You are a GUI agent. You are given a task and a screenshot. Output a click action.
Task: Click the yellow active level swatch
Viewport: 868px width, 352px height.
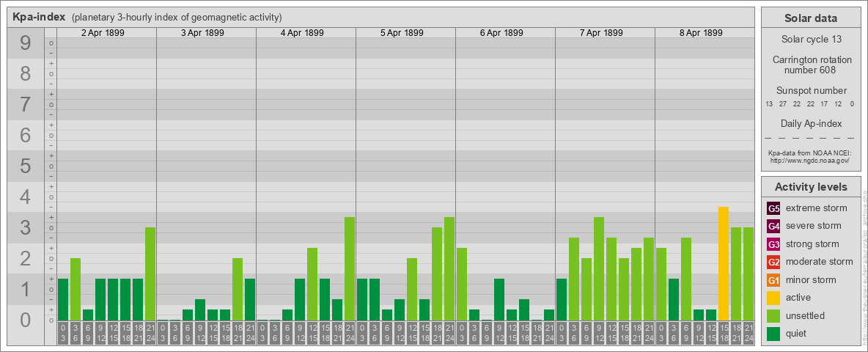pos(774,298)
